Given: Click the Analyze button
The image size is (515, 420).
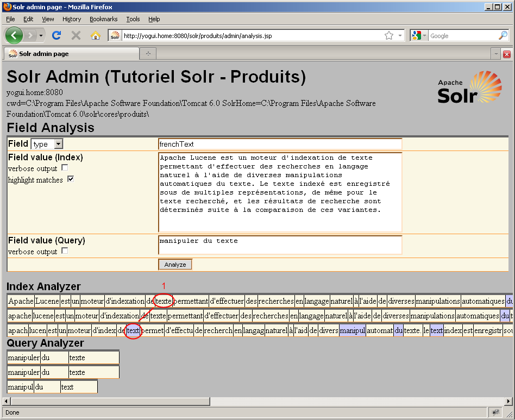Looking at the screenshot, I should click(x=175, y=265).
